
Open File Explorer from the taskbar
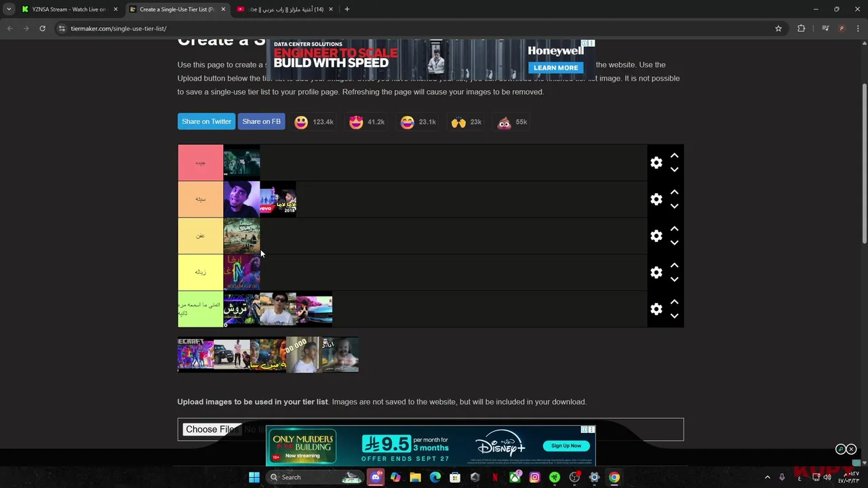(415, 477)
